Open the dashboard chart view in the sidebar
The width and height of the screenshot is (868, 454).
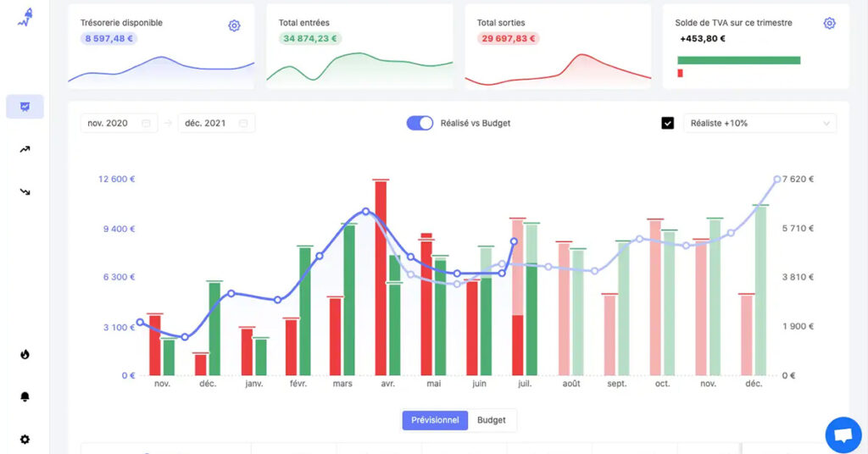25,107
